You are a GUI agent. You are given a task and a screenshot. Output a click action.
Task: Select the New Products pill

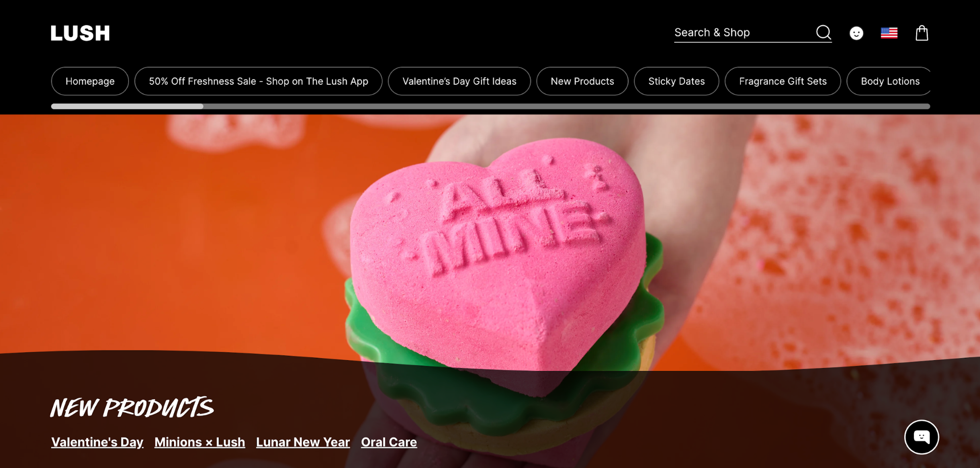[x=582, y=81]
